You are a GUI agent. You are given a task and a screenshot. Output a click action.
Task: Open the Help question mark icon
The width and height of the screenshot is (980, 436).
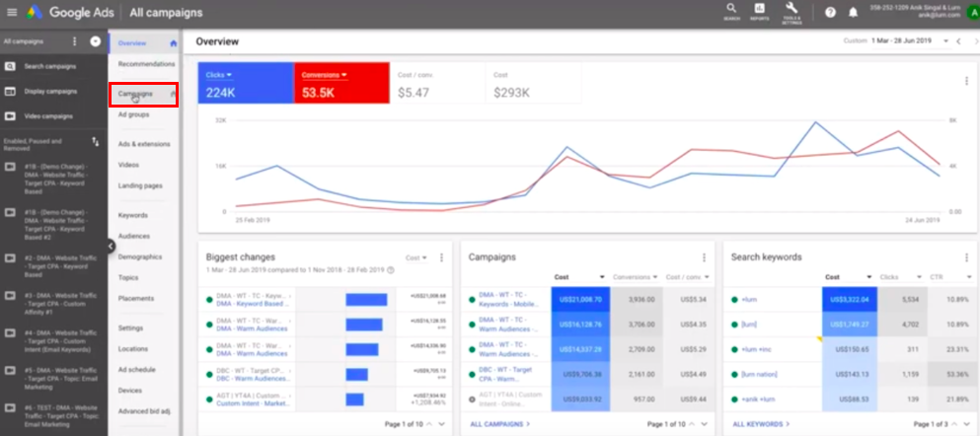coord(830,13)
